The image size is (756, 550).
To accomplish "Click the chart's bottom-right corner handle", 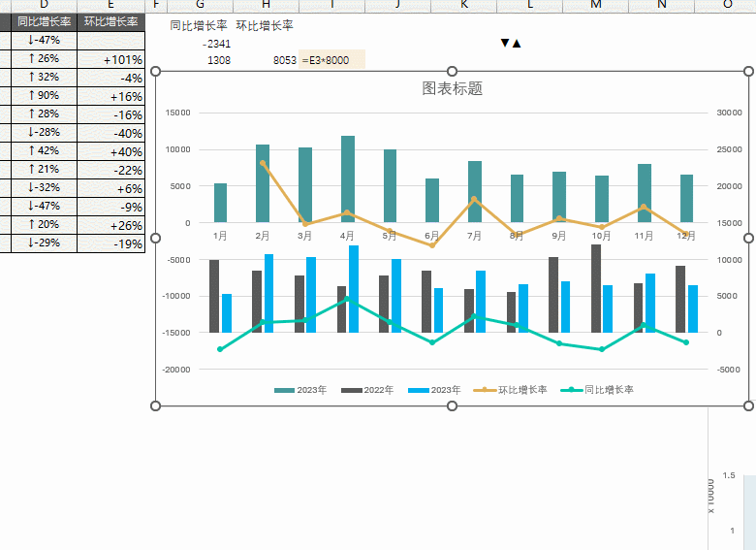I will point(748,405).
